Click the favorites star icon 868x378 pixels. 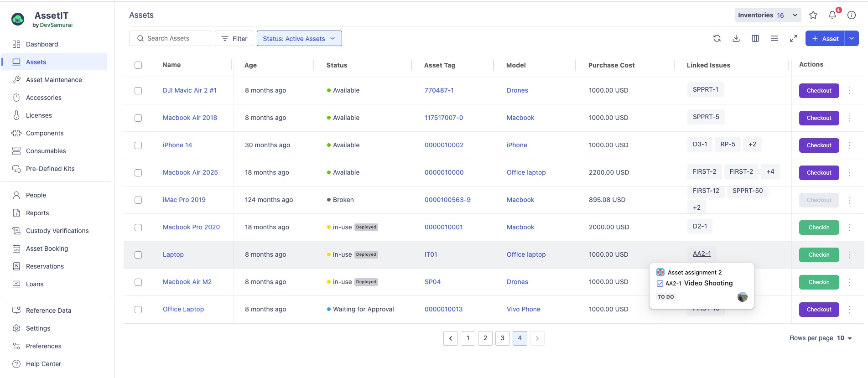tap(813, 15)
